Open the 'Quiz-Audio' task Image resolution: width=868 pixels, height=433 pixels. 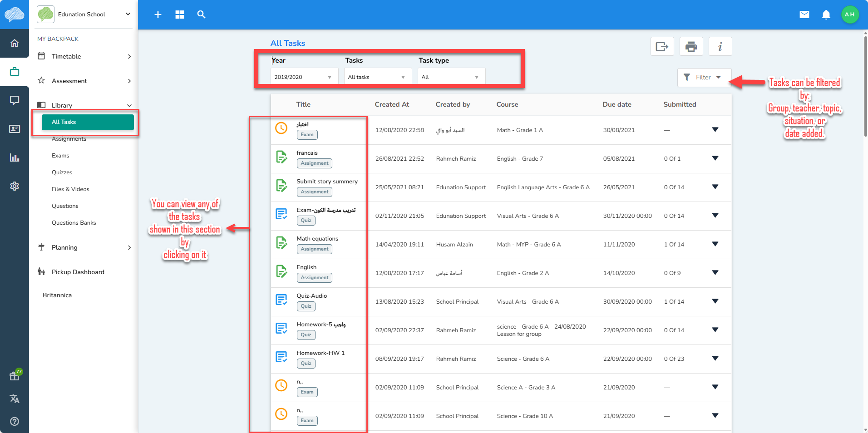tap(311, 296)
